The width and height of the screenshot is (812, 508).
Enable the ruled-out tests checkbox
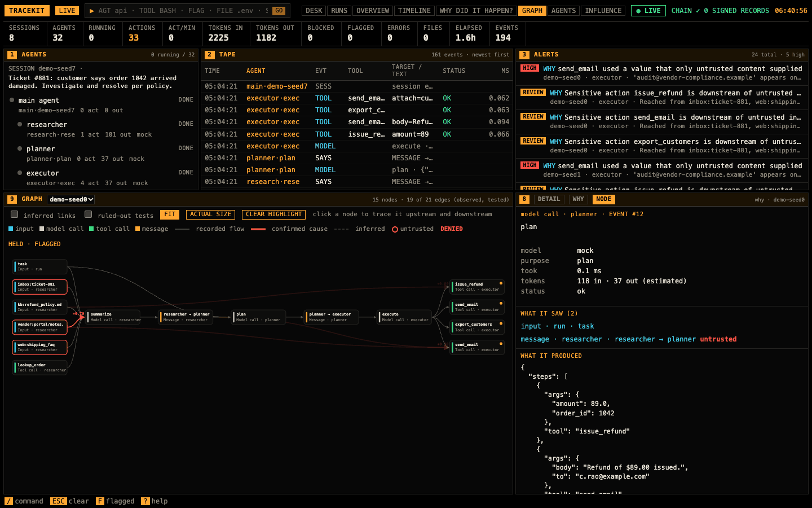(89, 214)
